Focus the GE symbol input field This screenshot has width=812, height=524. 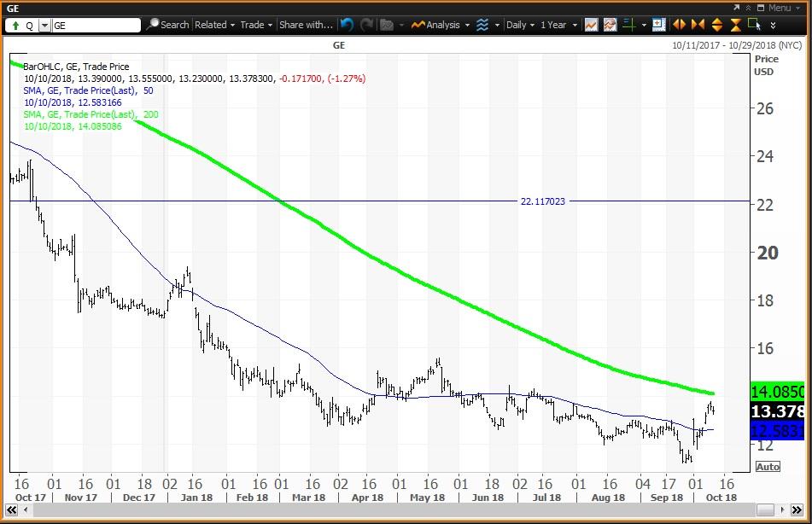click(x=96, y=26)
